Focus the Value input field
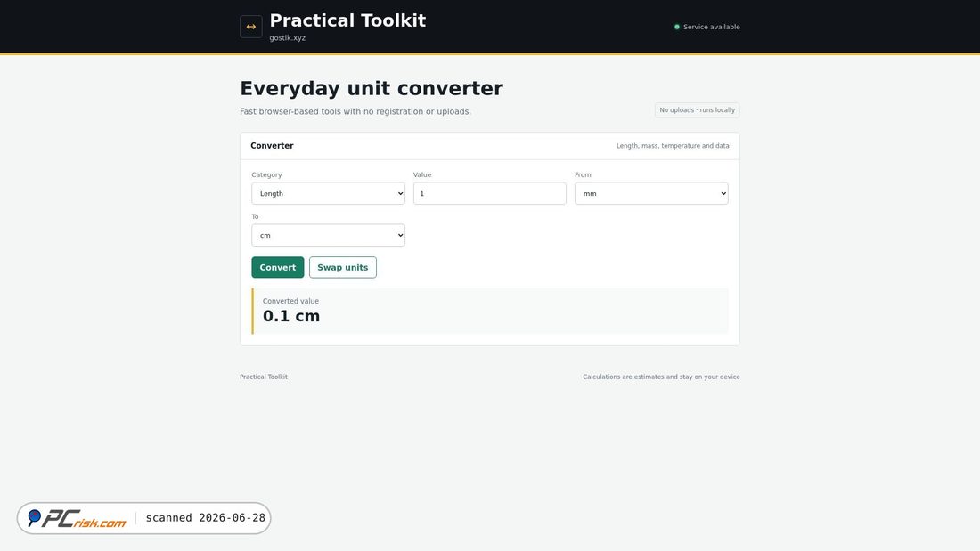The height and width of the screenshot is (551, 980). 489,194
